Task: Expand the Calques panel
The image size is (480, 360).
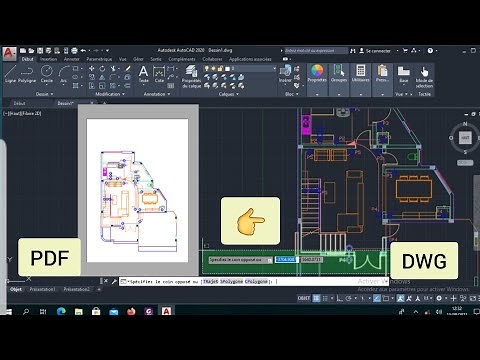Action: (x=229, y=94)
